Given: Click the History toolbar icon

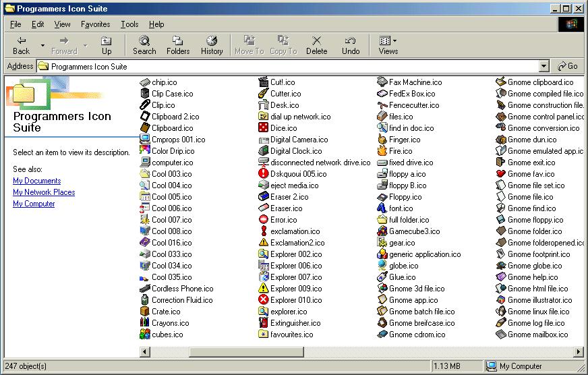Looking at the screenshot, I should 212,45.
